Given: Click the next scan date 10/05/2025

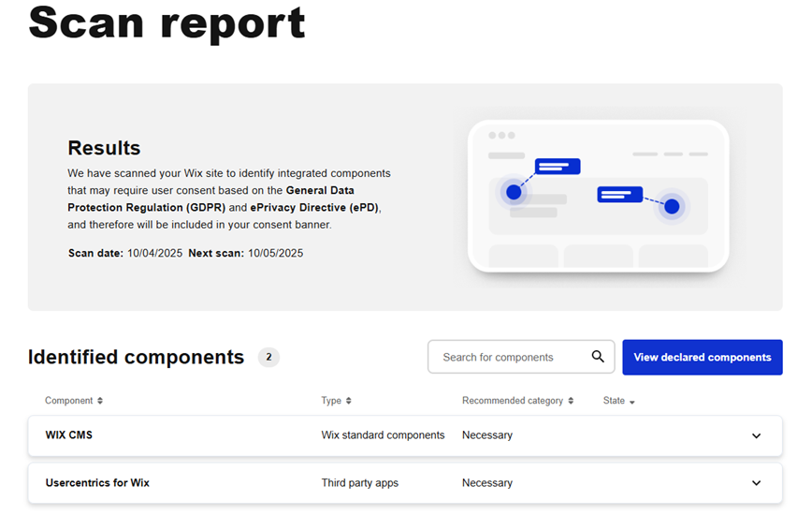Looking at the screenshot, I should (x=275, y=254).
